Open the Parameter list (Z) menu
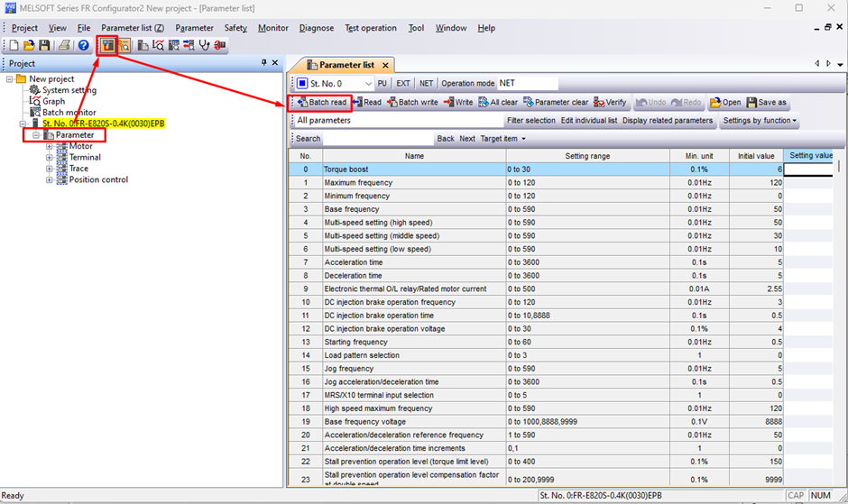Viewport: 848px width, 504px height. tap(133, 28)
